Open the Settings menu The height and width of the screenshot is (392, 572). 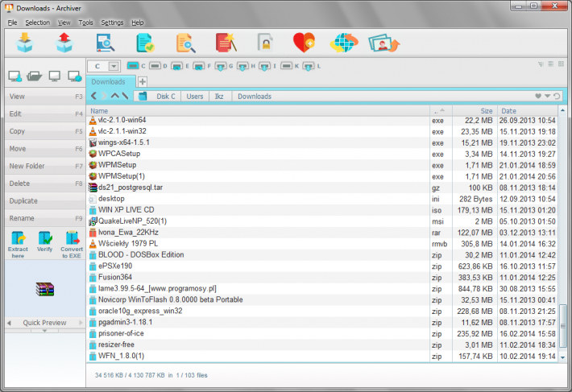click(112, 23)
